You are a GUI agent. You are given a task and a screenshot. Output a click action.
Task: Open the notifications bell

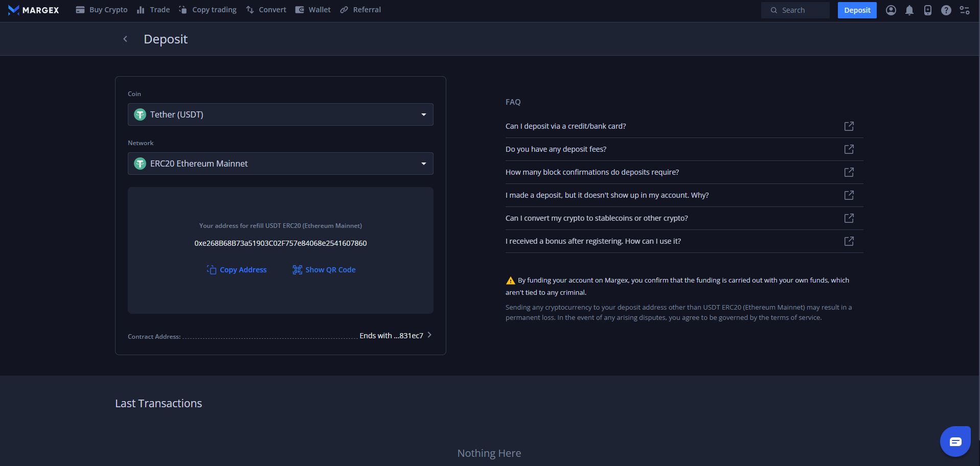click(x=909, y=10)
